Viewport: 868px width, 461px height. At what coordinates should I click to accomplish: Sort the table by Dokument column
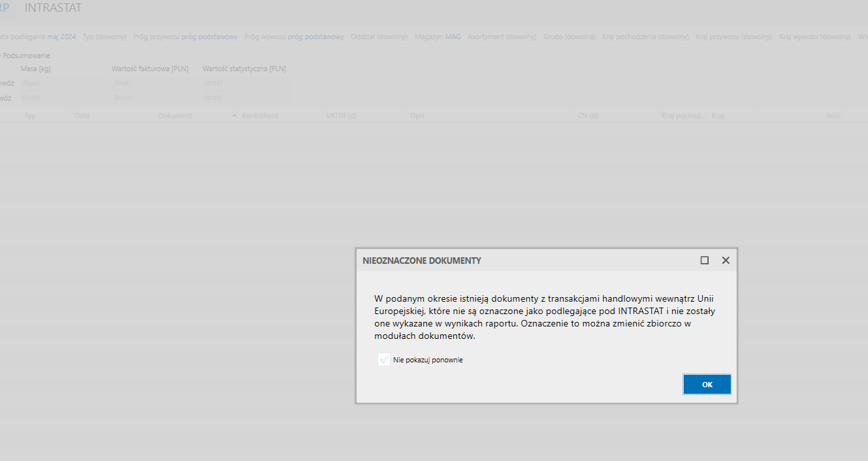click(x=174, y=116)
